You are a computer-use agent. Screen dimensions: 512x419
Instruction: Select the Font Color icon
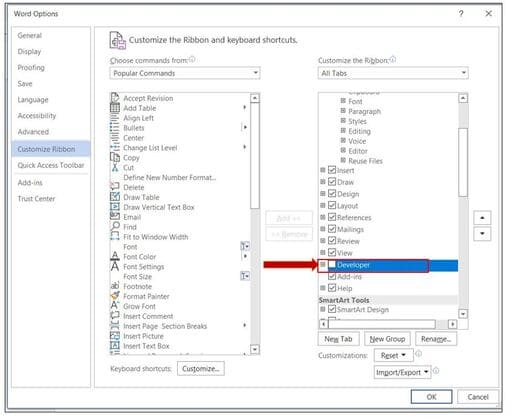(115, 256)
